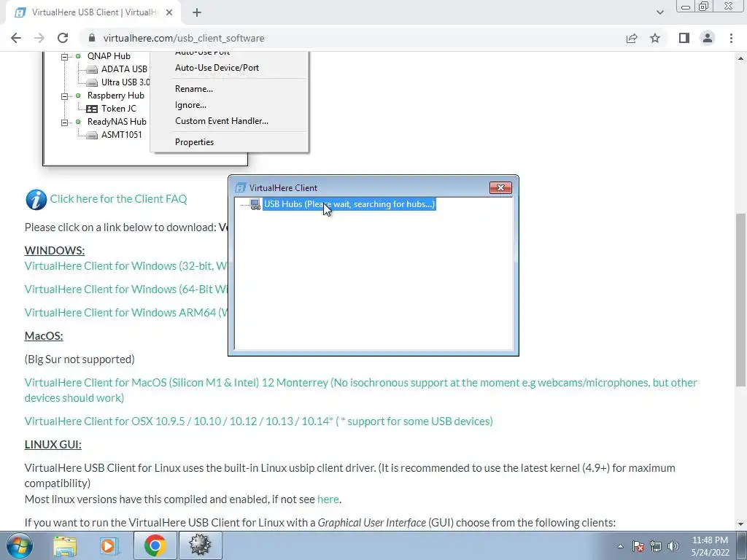Open volume control tray icon
The image size is (747, 560).
(x=673, y=546)
